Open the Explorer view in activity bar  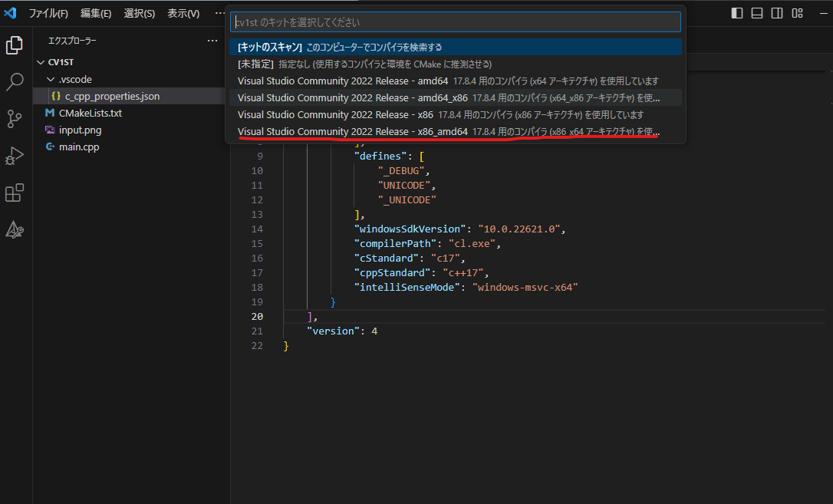tap(15, 46)
